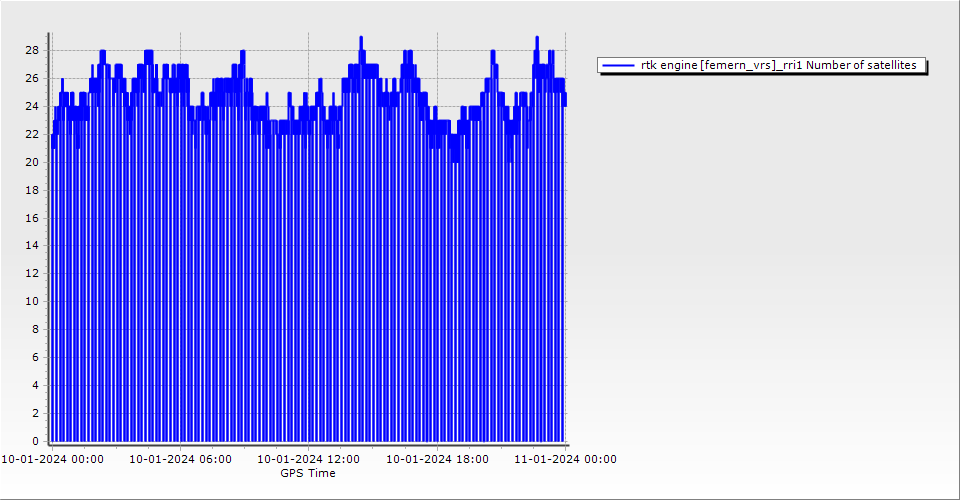Image resolution: width=960 pixels, height=500 pixels.
Task: Click the y-axis tick label 24
Action: point(32,106)
